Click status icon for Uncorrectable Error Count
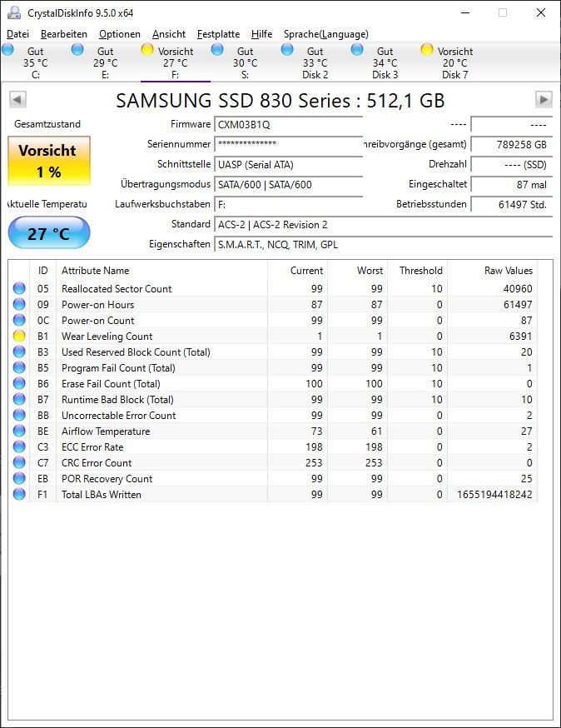The height and width of the screenshot is (728, 561). 19,415
